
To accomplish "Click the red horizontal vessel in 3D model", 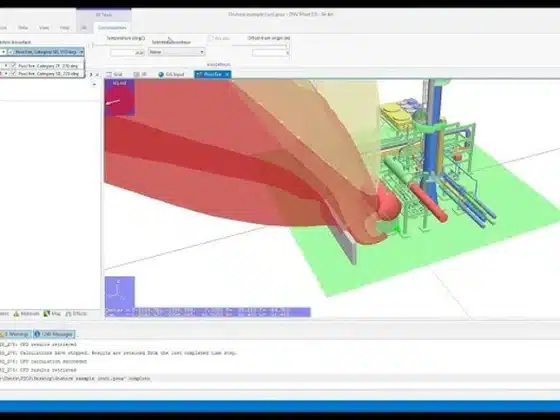I will click(x=428, y=202).
